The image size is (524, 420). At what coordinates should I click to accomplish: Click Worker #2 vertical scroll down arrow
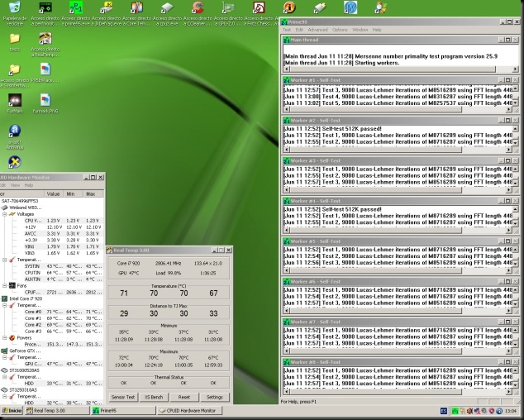coord(515,143)
